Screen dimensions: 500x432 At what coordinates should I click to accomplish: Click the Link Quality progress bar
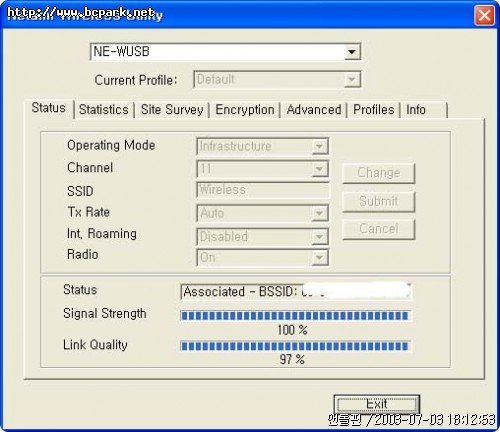tap(295, 346)
